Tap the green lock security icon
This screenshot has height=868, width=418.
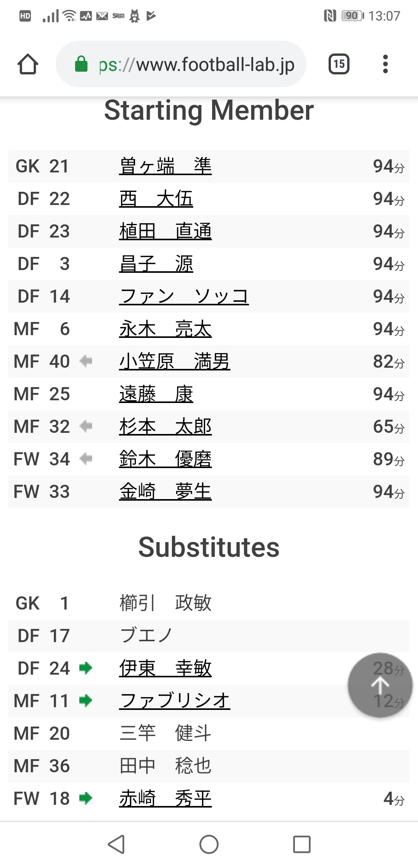point(81,64)
